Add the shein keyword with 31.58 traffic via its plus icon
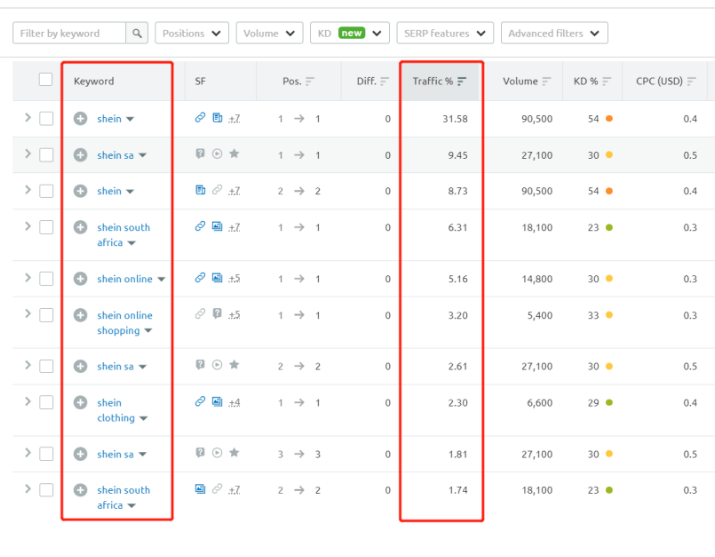This screenshot has width=715, height=557. pos(80,119)
